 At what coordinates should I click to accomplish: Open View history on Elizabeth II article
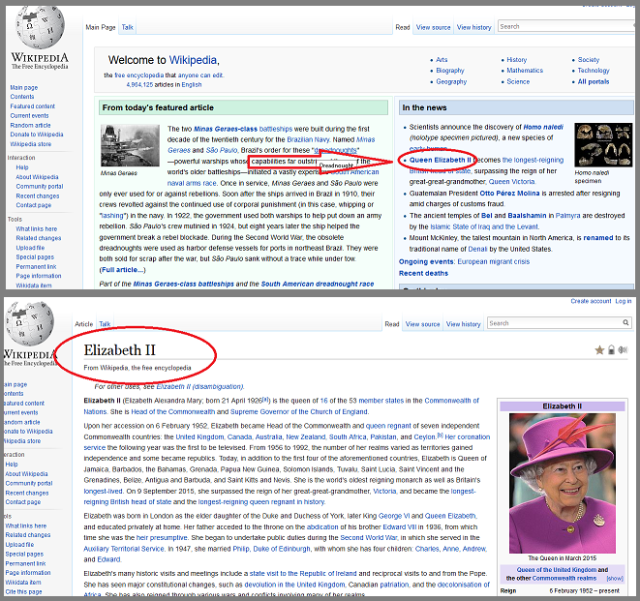(463, 324)
